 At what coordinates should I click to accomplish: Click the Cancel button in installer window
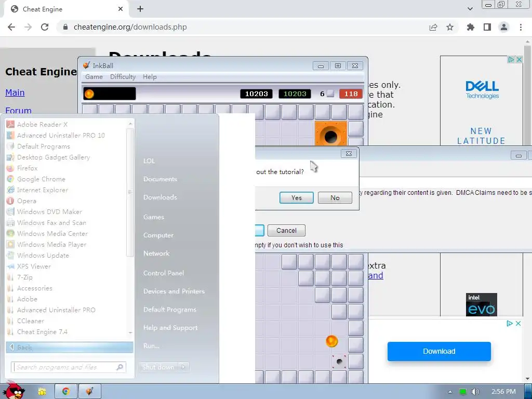click(286, 230)
